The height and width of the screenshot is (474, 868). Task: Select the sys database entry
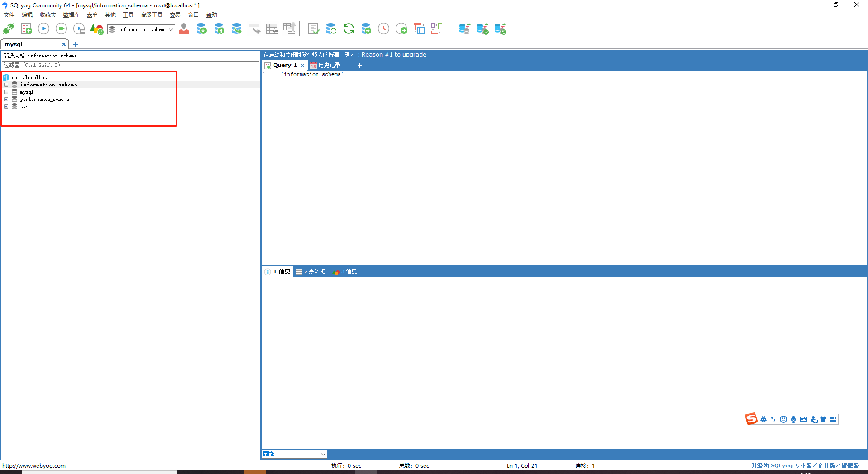coord(24,106)
